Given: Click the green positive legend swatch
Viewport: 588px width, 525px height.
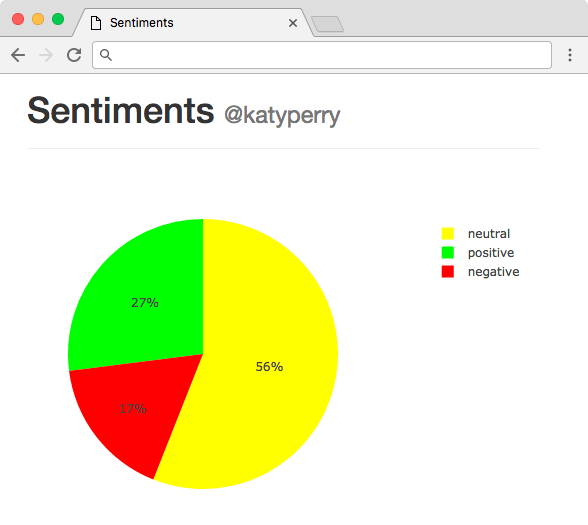Looking at the screenshot, I should pyautogui.click(x=448, y=253).
